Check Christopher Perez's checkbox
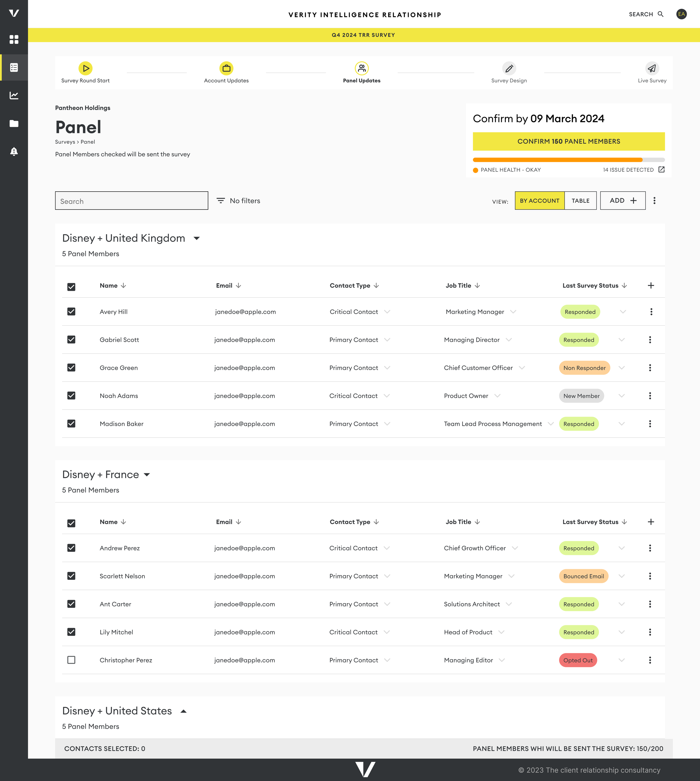 pos(71,660)
